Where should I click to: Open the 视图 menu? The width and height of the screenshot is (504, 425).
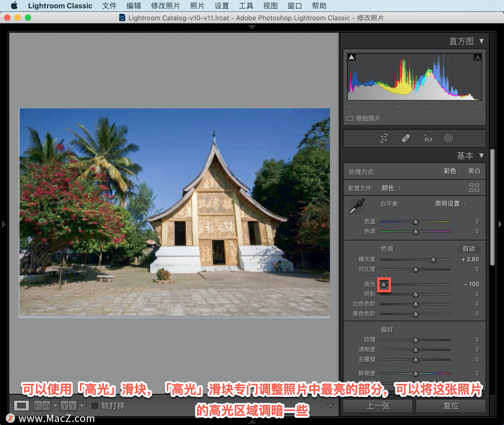pos(270,6)
